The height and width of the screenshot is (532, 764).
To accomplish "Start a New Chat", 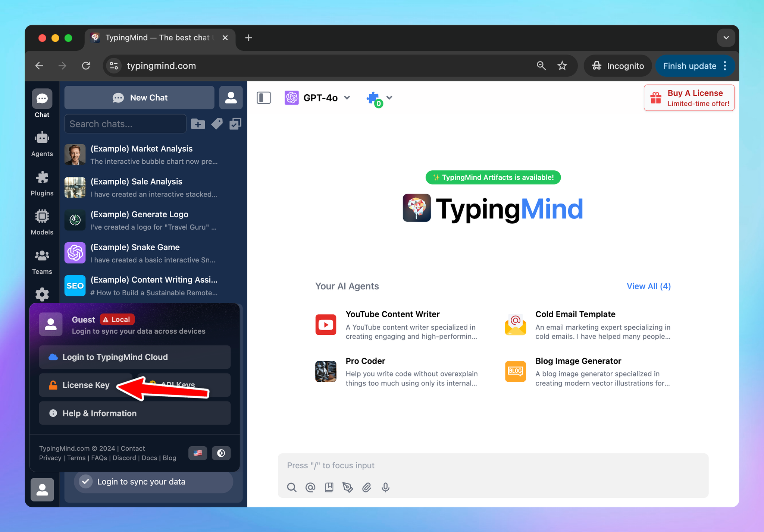I will [140, 98].
